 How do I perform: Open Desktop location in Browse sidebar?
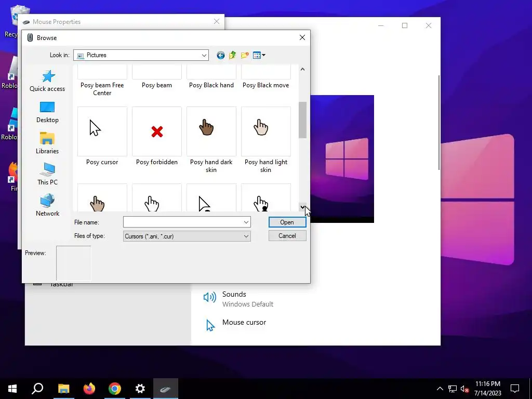coord(47,112)
